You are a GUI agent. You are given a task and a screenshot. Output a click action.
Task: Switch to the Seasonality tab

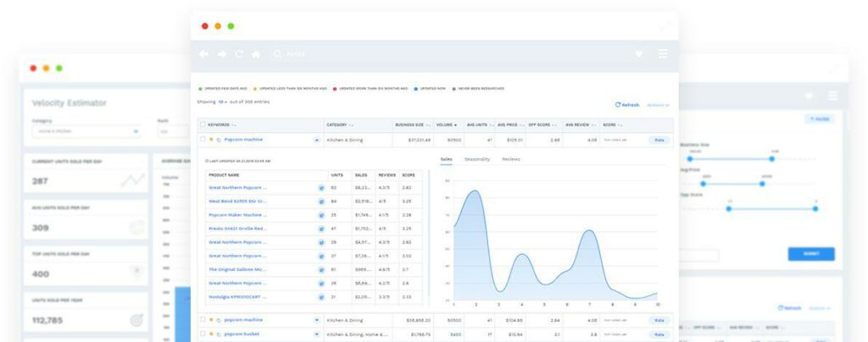[477, 159]
